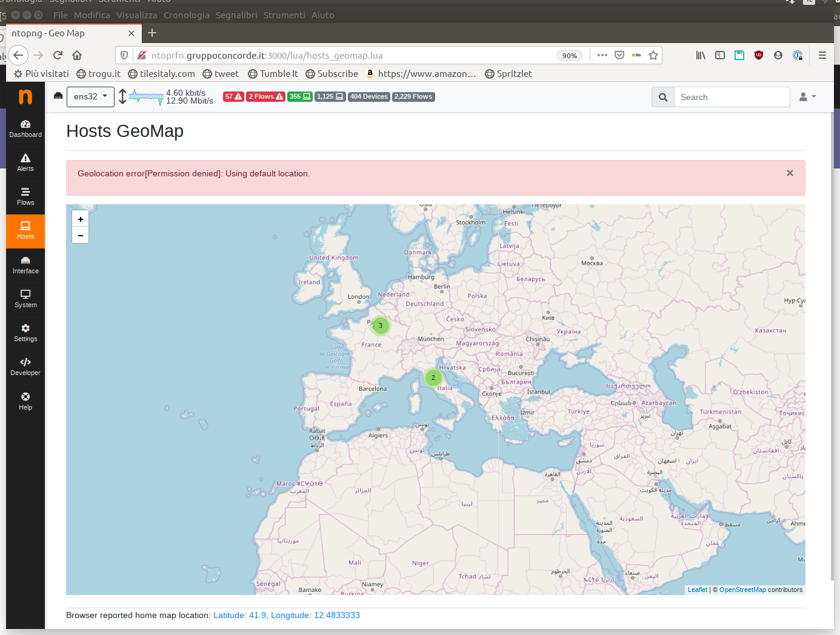This screenshot has height=635, width=840.
Task: Toggle the Firefox sidebar panel icon
Action: 720,55
